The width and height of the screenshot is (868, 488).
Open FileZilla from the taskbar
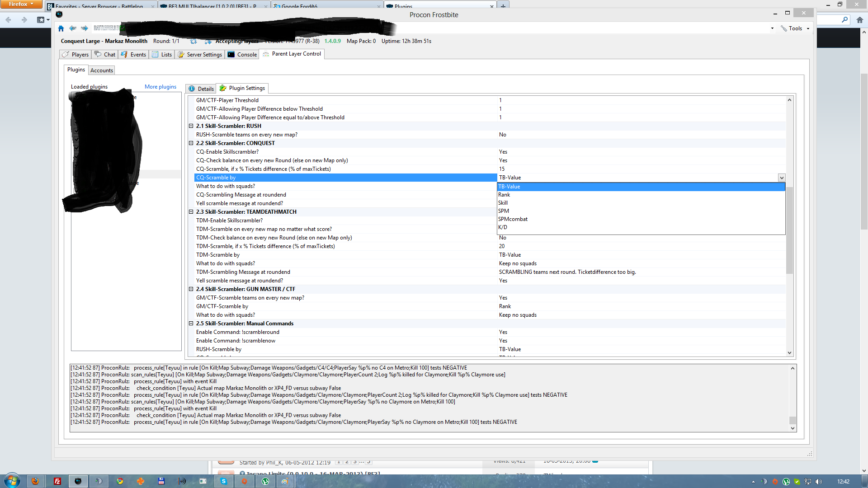57,481
